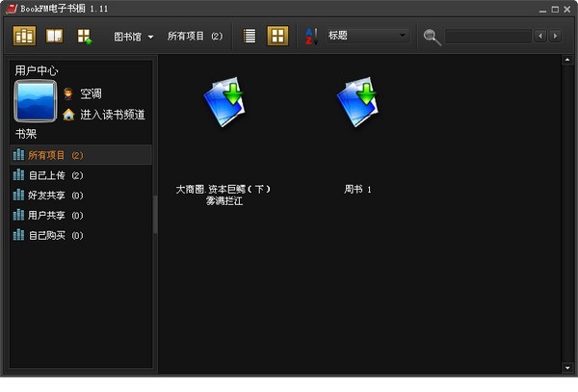Viewport: 578px width, 392px height.
Task: Click the user icon beside 空调
Action: tap(67, 93)
